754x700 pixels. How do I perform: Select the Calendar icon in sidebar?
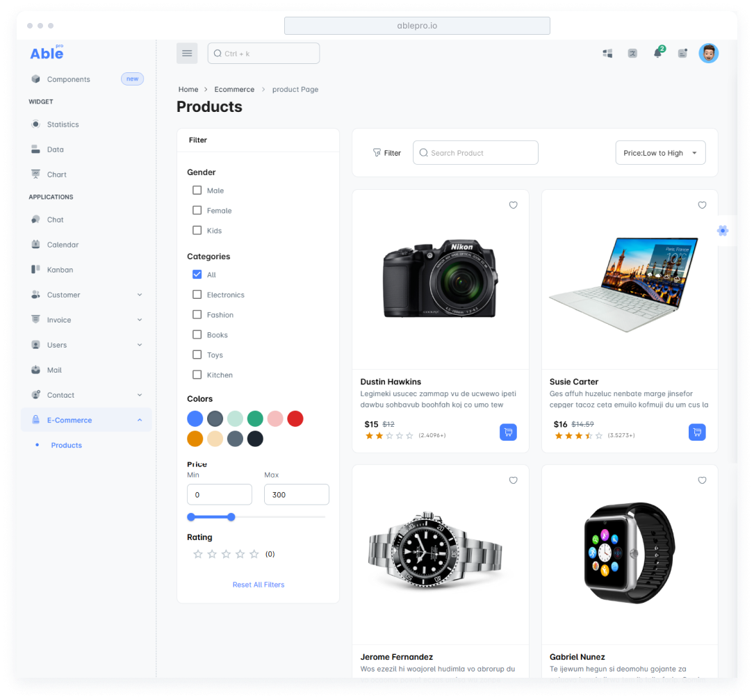click(35, 245)
